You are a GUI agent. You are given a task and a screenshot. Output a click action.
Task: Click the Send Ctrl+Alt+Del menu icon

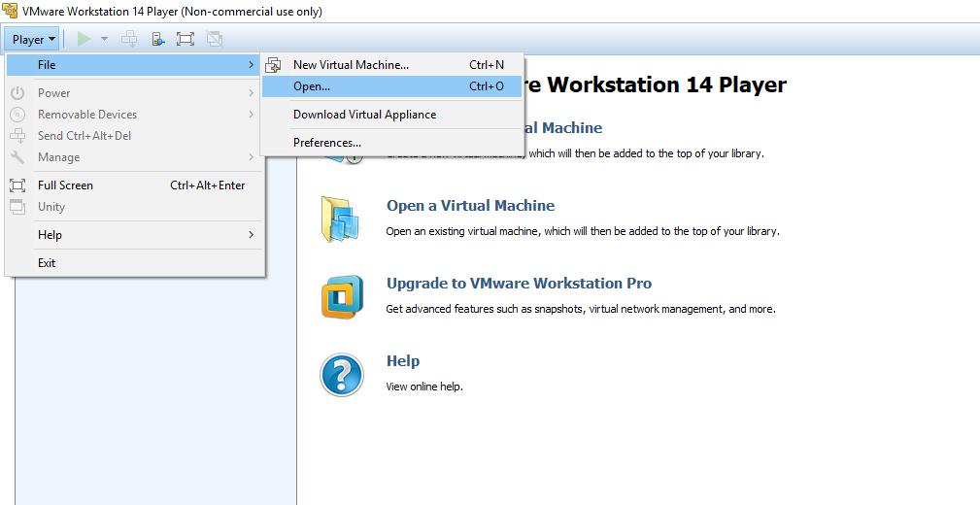click(17, 136)
